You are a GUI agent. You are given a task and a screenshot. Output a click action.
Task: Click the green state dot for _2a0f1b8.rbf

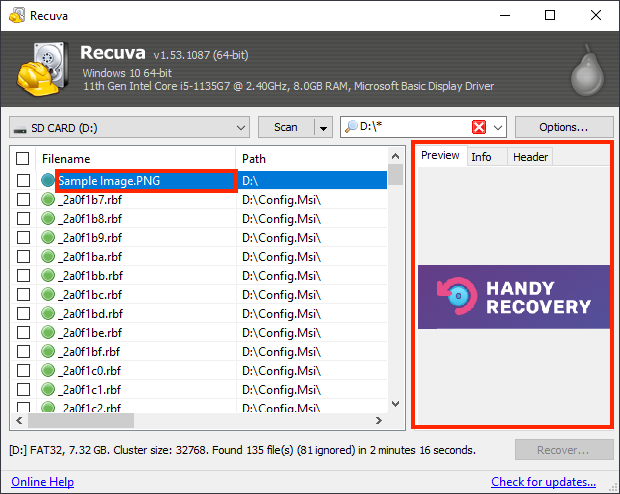pyautogui.click(x=48, y=218)
